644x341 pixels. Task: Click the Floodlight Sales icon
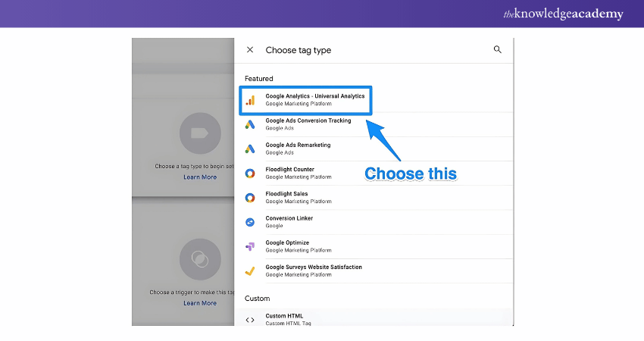250,197
